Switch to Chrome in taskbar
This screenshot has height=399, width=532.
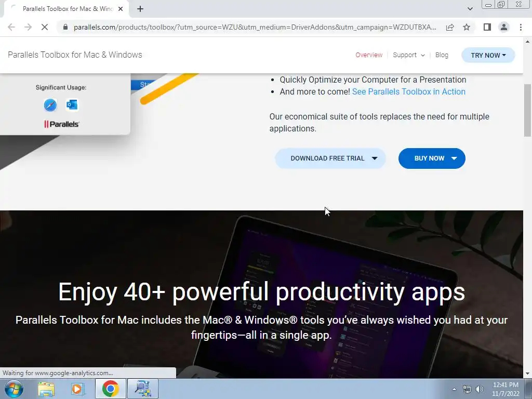(110, 389)
